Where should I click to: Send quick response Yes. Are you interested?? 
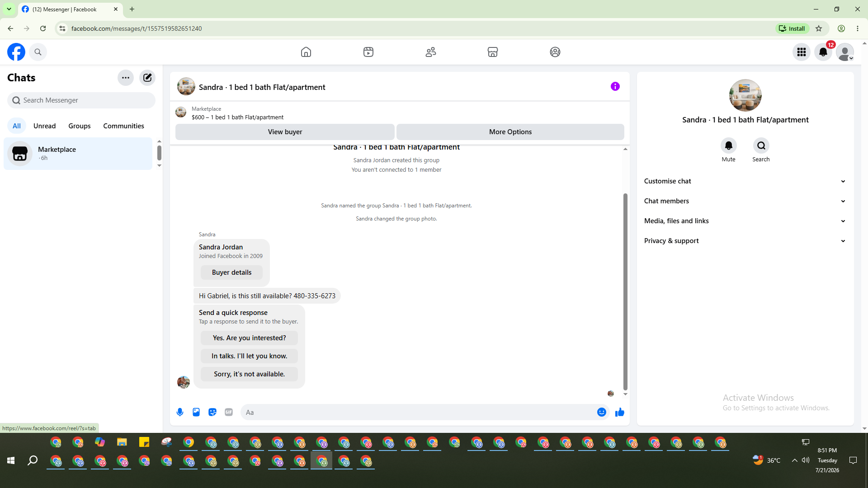click(250, 338)
